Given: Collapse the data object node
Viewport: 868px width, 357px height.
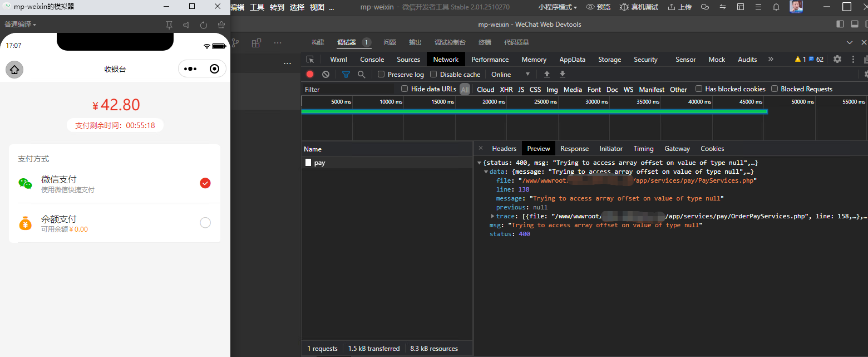Looking at the screenshot, I should 486,172.
